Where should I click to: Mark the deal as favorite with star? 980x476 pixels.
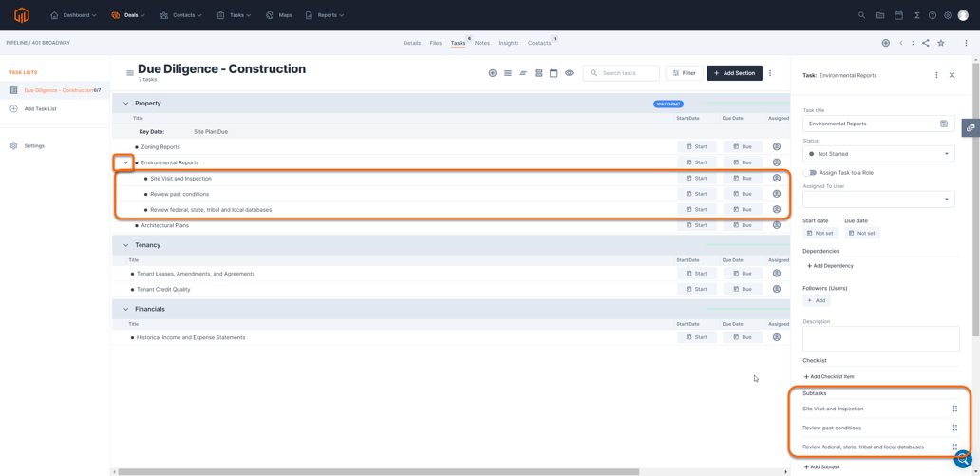coord(941,43)
